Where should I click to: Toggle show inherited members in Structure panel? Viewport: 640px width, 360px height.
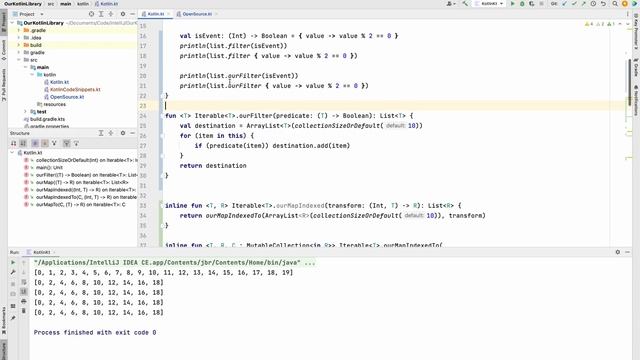(x=54, y=143)
